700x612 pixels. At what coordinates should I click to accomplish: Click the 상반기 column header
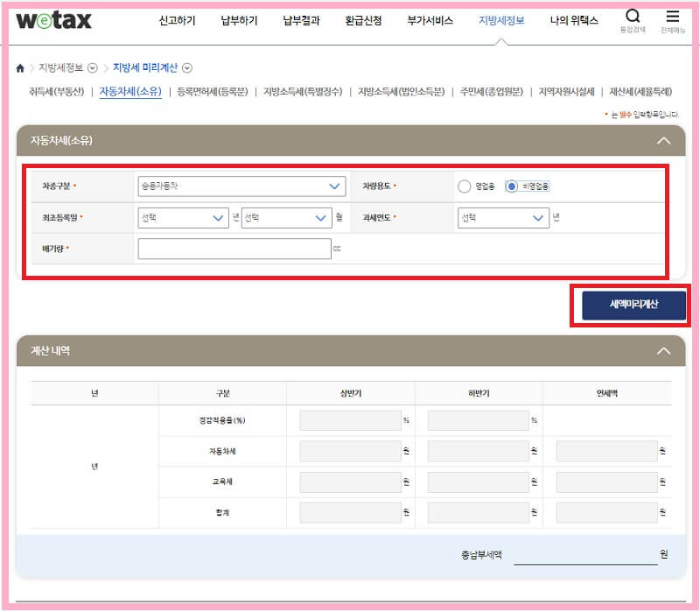point(351,394)
